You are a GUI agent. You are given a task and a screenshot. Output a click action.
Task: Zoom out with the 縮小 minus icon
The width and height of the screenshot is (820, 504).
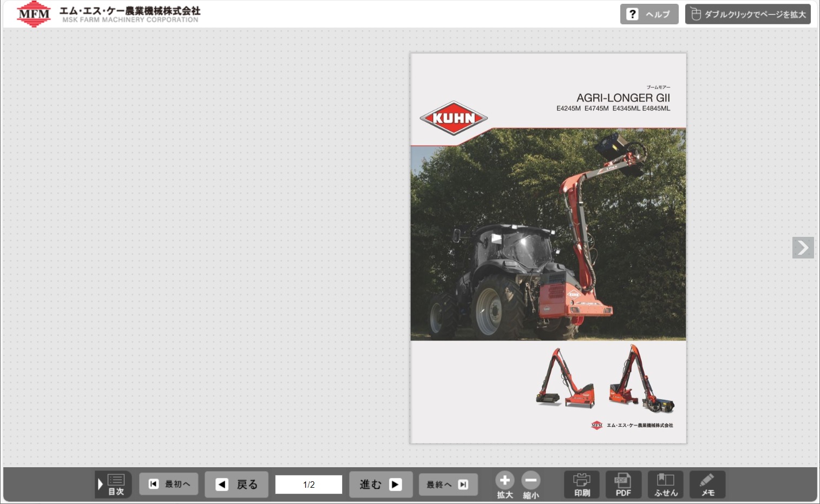[531, 485]
